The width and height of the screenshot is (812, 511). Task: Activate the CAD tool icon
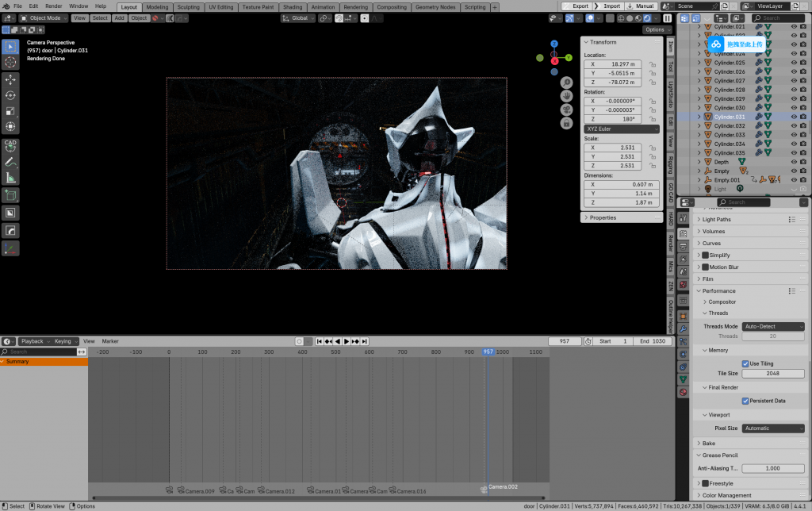tap(10, 145)
